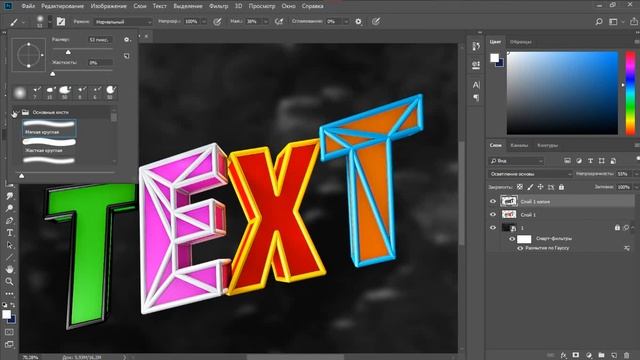Viewport: 640px width, 360px height.
Task: Click the fx layer style icon
Action: [x=563, y=355]
